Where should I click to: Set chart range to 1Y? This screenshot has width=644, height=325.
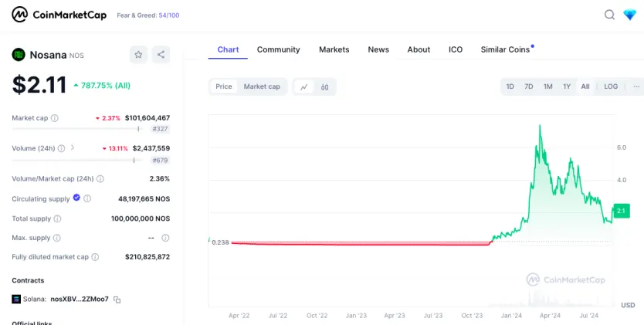(567, 86)
